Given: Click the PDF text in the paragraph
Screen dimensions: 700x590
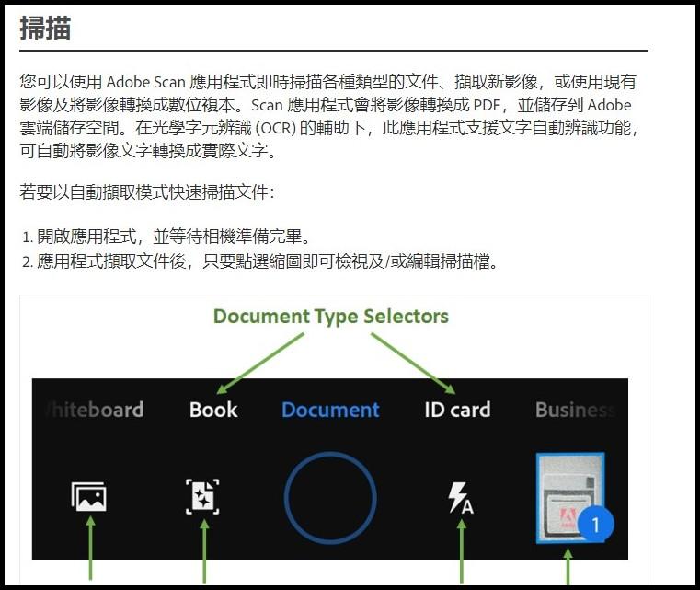Looking at the screenshot, I should tap(487, 105).
